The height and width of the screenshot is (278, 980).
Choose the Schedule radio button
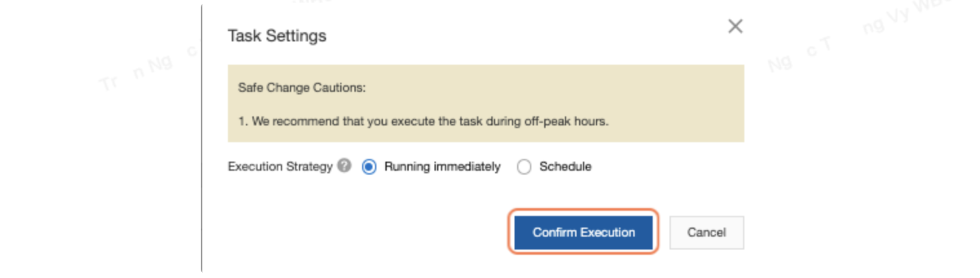coord(524,167)
